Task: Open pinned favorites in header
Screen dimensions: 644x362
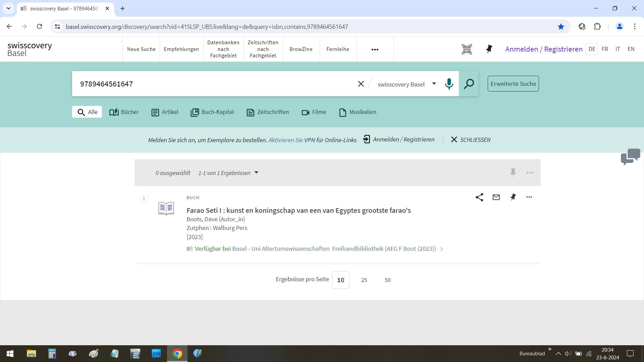Action: point(489,49)
